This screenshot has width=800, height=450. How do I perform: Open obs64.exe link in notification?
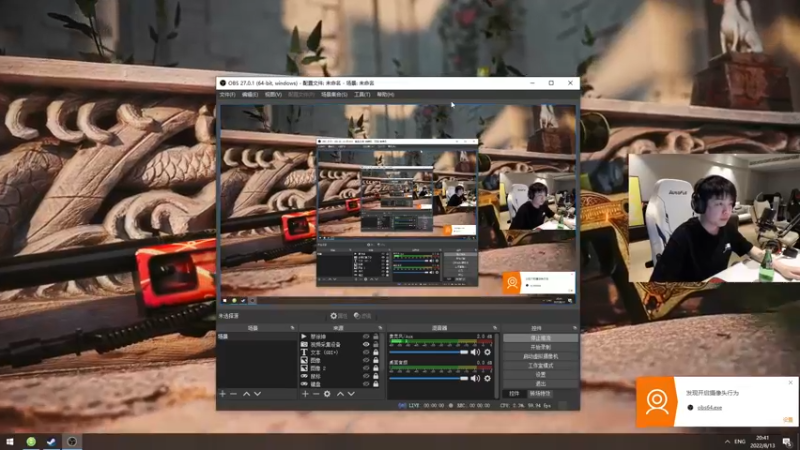coord(710,408)
